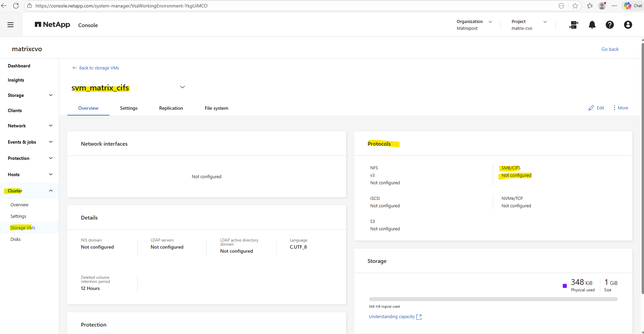
Task: Click the notifications bell icon
Action: pos(592,25)
